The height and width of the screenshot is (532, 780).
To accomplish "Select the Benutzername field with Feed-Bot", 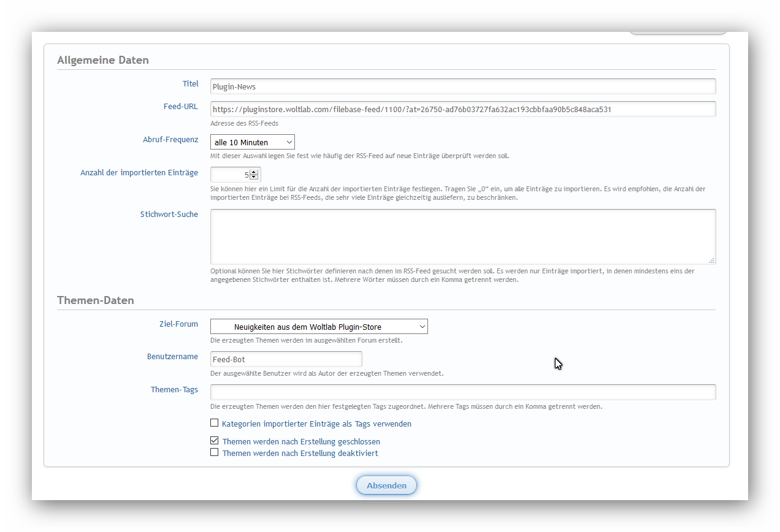I will tap(286, 359).
